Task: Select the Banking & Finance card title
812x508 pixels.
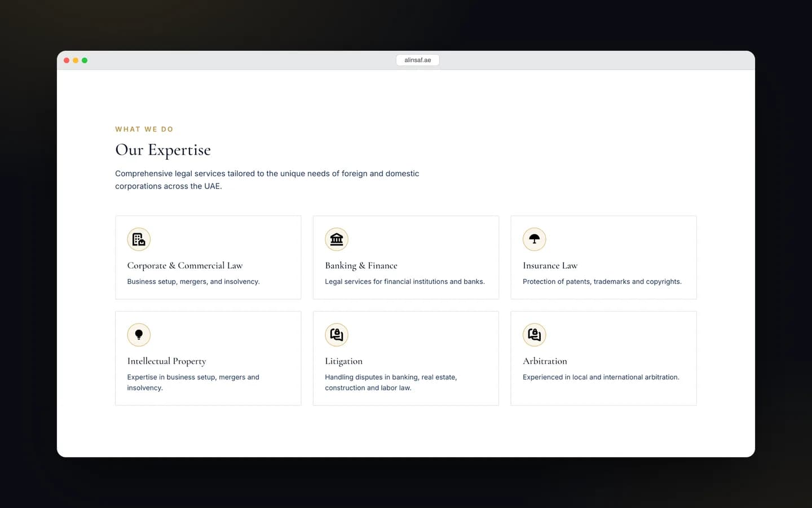Action: (x=361, y=265)
